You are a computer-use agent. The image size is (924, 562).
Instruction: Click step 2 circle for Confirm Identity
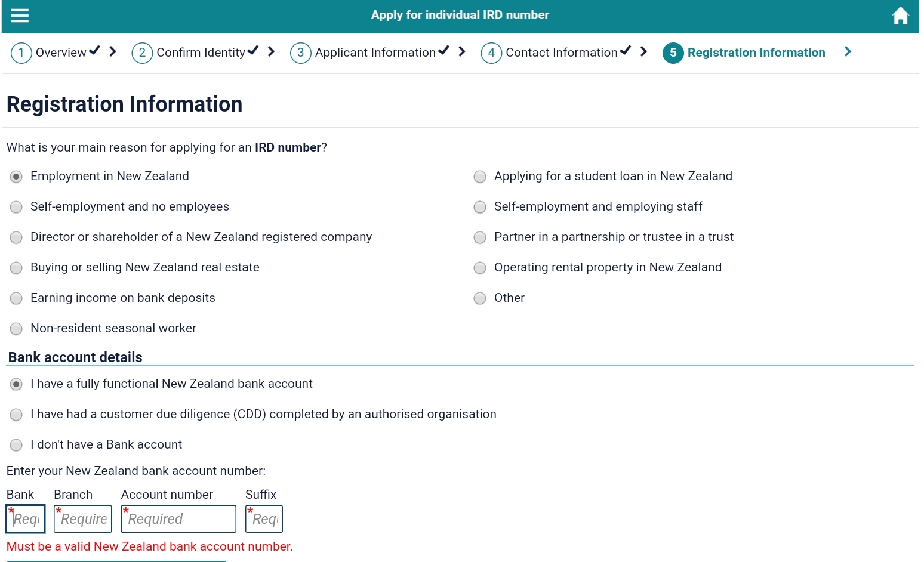(142, 53)
